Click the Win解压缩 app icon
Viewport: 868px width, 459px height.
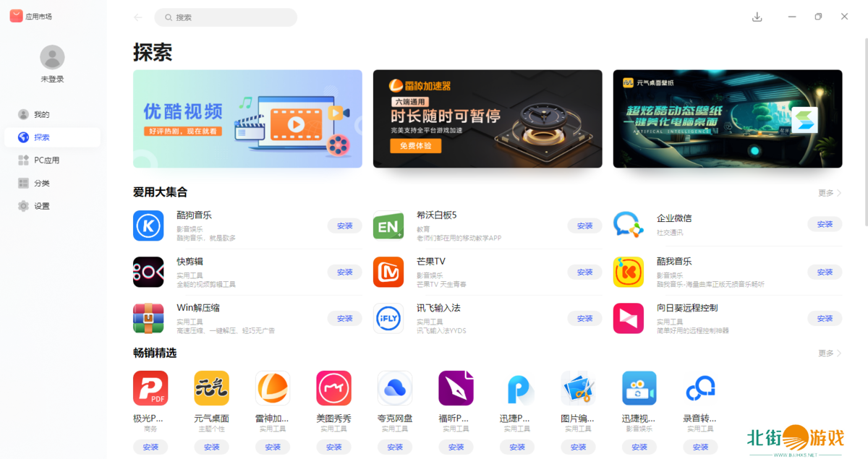coord(148,318)
